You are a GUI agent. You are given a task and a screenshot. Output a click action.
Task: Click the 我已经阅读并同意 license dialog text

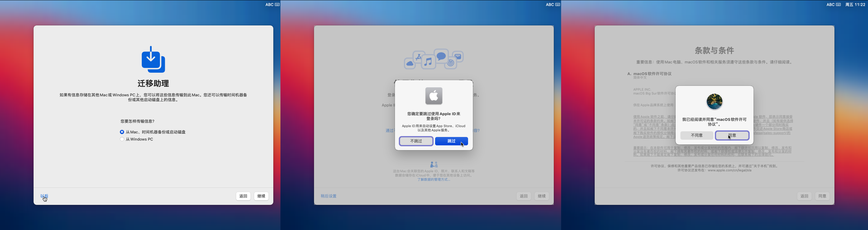click(714, 122)
